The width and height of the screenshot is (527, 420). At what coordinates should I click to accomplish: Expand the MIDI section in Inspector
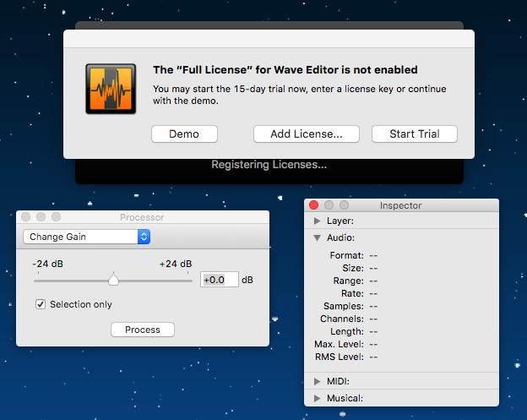(317, 381)
